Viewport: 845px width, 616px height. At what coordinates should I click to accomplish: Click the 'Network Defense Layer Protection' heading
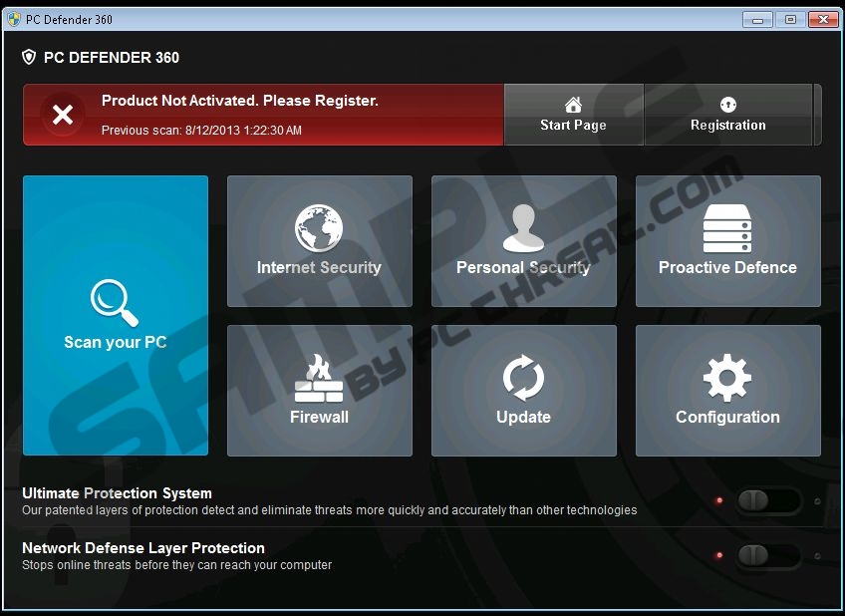click(143, 548)
